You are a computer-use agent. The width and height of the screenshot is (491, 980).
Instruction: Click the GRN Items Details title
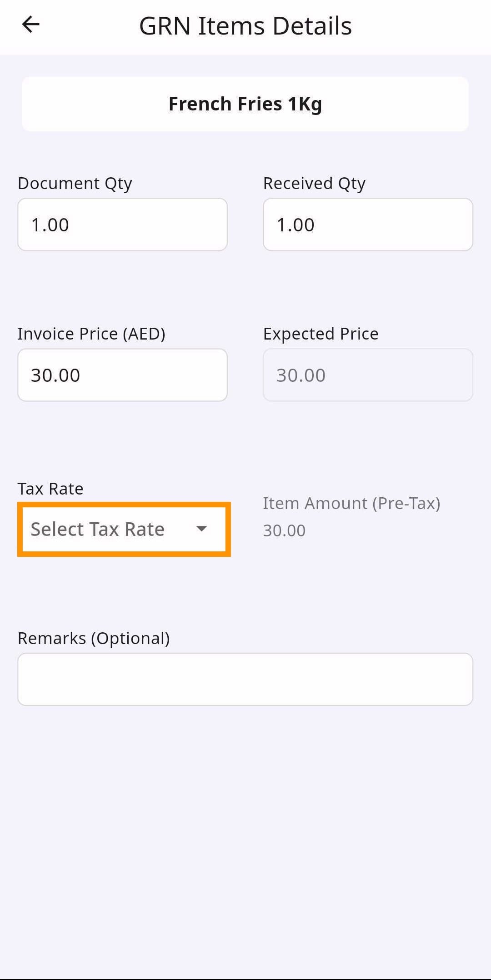pos(245,26)
